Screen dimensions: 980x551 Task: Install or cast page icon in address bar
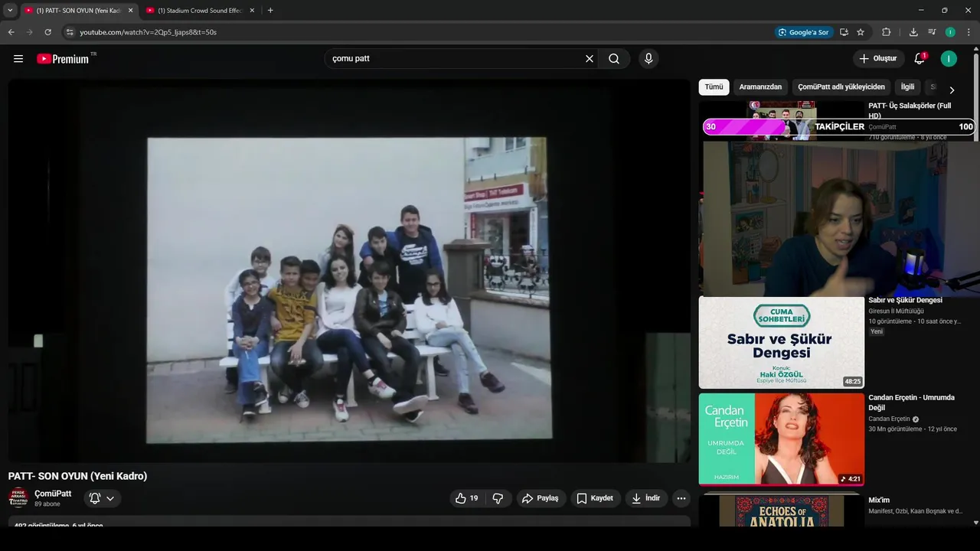[x=844, y=32]
